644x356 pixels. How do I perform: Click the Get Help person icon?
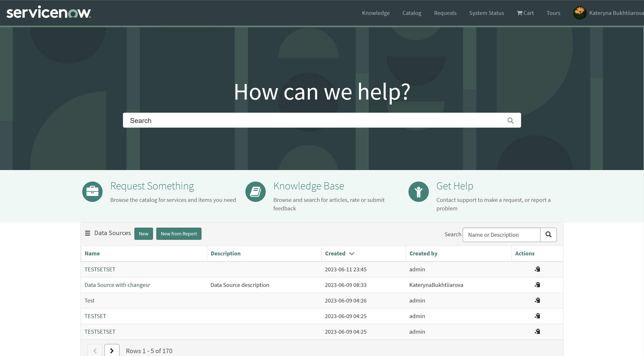pos(418,192)
